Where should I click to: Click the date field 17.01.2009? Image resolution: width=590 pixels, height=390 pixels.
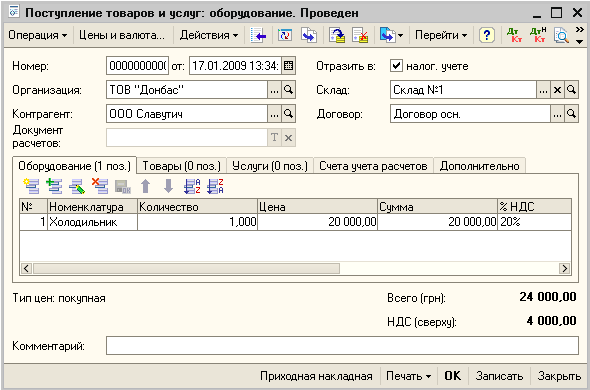pos(235,66)
